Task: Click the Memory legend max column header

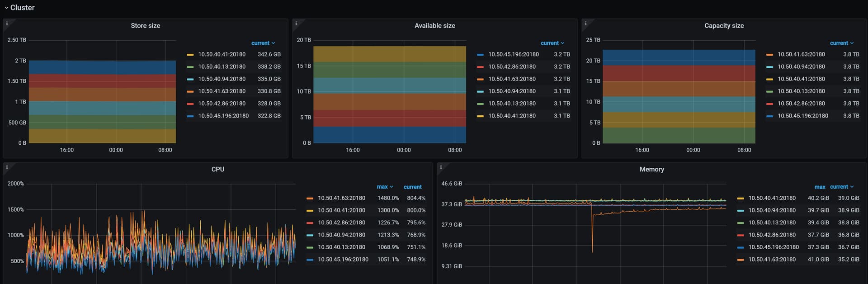Action: pyautogui.click(x=820, y=187)
